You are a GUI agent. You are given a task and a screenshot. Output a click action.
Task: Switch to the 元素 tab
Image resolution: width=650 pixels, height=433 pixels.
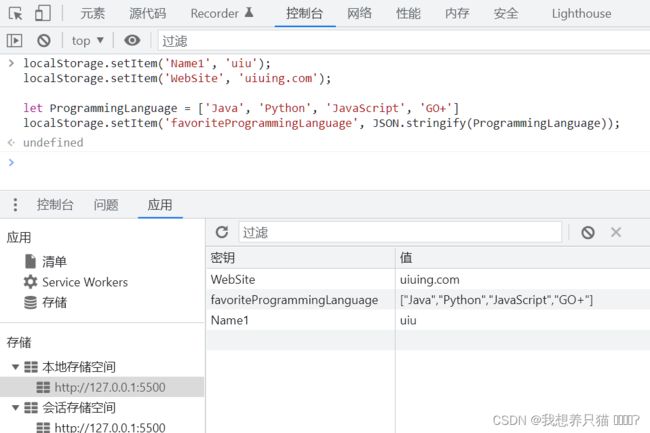point(92,13)
